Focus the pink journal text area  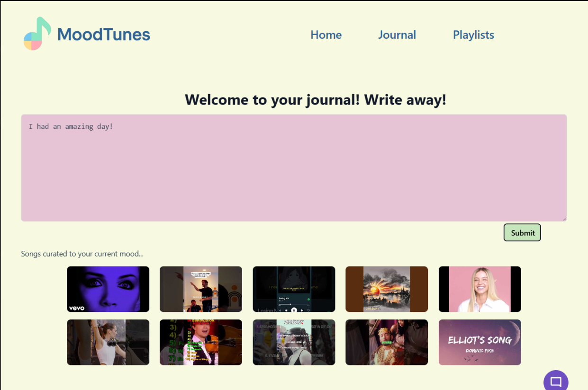click(294, 168)
